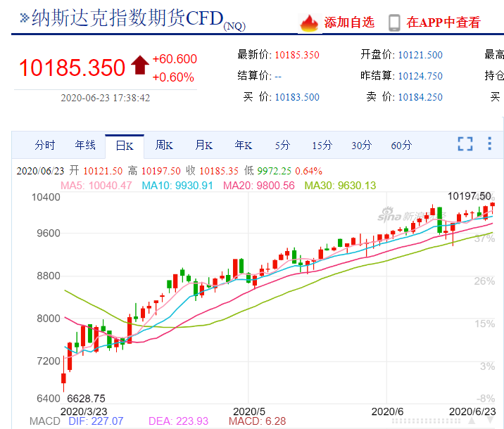Image resolution: width=504 pixels, height=429 pixels.
Task: Select the 日K chart tab
Action: [125, 146]
